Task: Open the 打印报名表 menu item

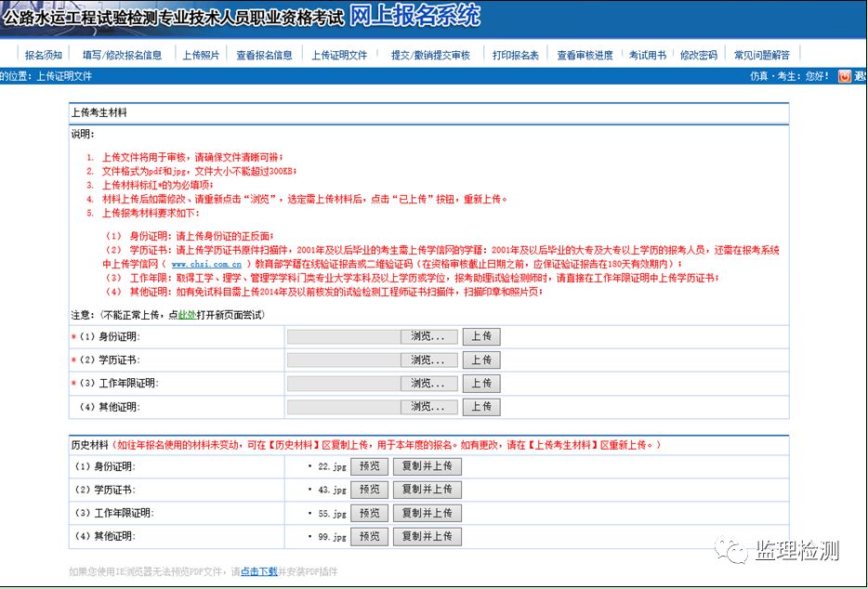Action: [516, 55]
